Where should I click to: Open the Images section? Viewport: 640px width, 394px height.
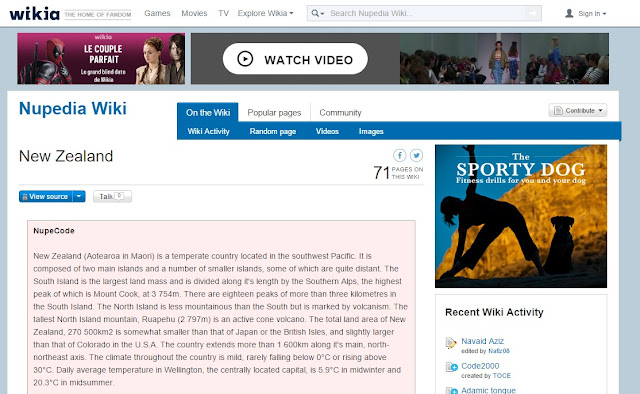(x=371, y=131)
